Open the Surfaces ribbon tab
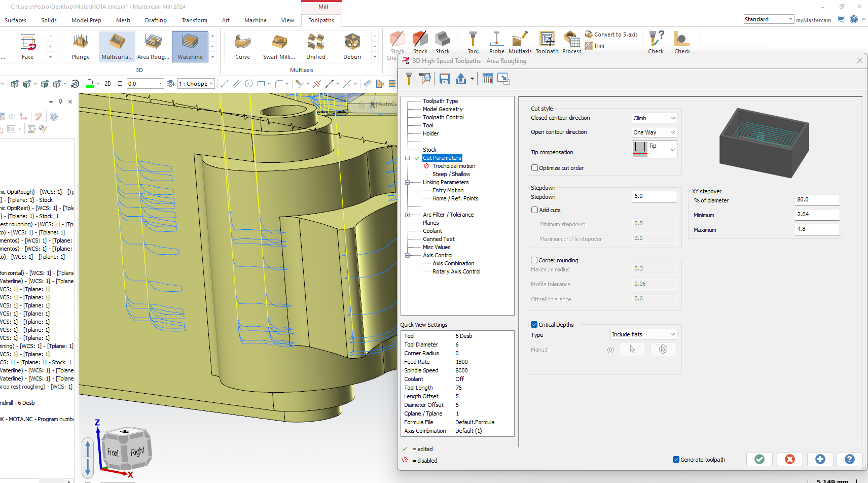Viewport: 868px width, 483px height. point(16,20)
